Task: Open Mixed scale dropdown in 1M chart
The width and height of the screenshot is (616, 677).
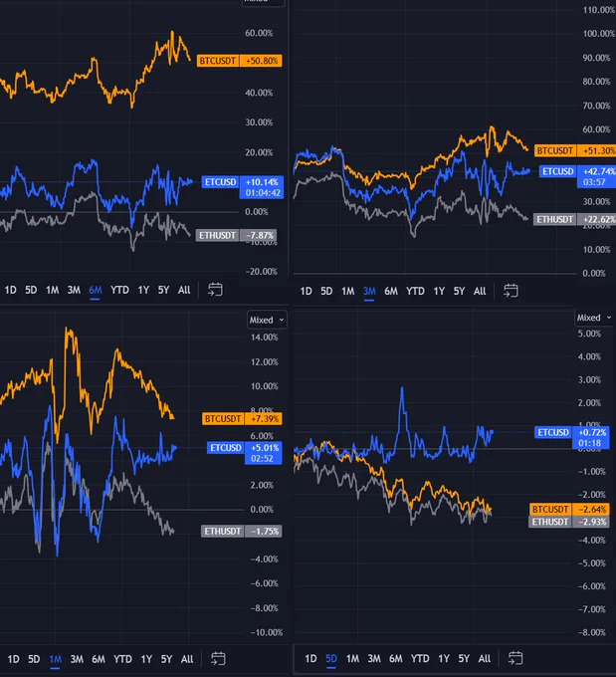Action: [267, 320]
